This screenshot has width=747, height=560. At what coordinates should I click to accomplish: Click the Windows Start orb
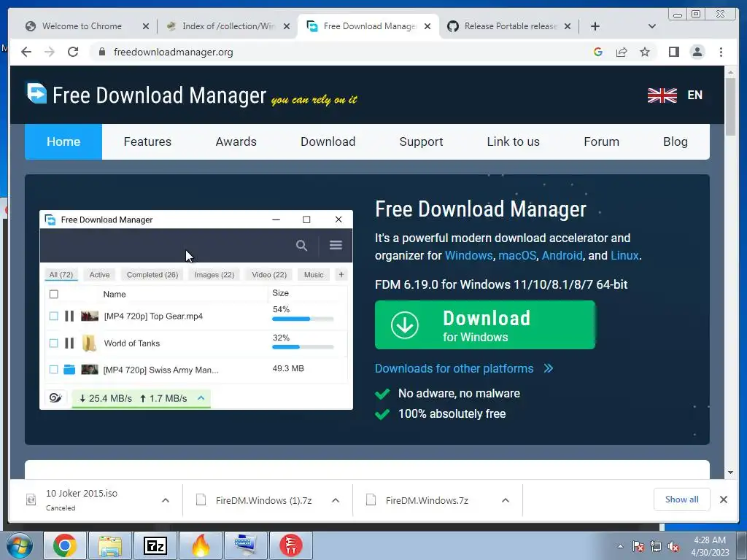pos(20,545)
